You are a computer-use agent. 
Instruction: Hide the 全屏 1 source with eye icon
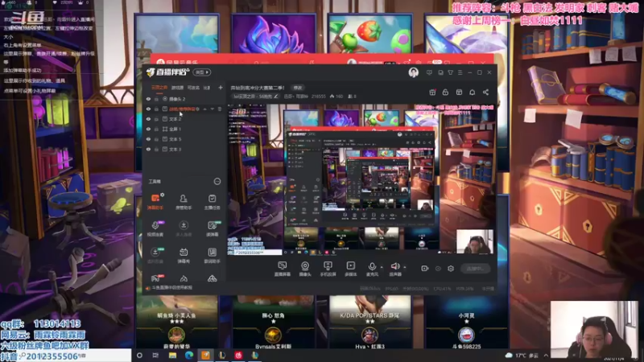(x=149, y=129)
